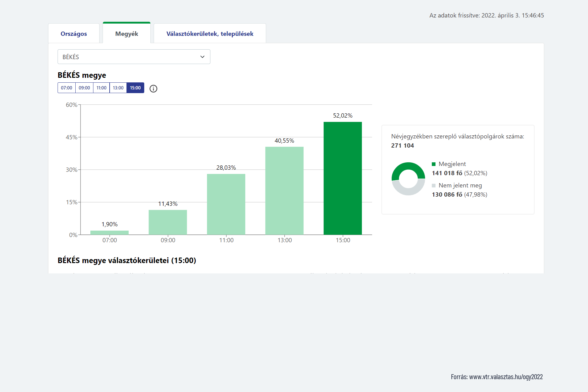
Task: Click the dropdown chevron arrow
Action: [x=202, y=57]
